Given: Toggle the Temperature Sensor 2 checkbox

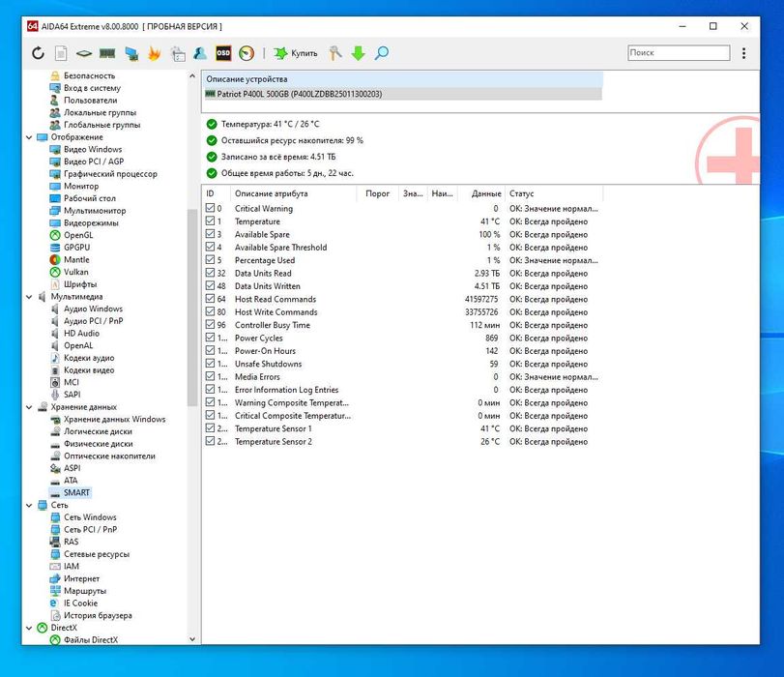Looking at the screenshot, I should pyautogui.click(x=211, y=441).
